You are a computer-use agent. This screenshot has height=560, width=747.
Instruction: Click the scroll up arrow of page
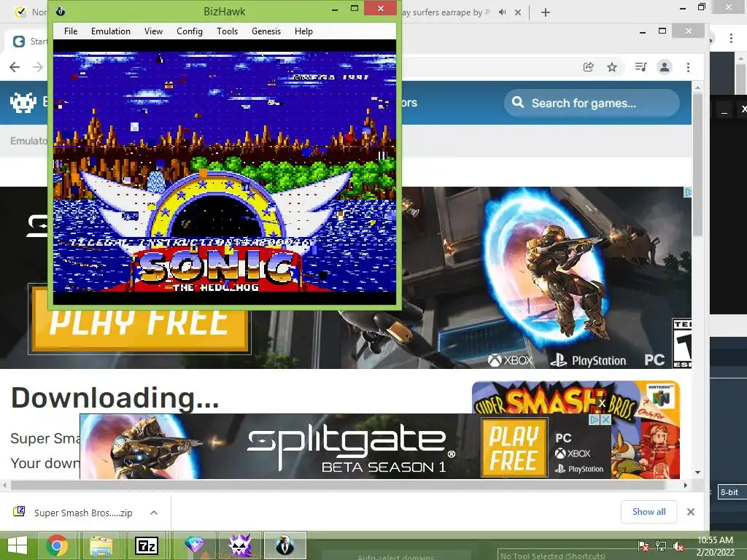(x=697, y=87)
